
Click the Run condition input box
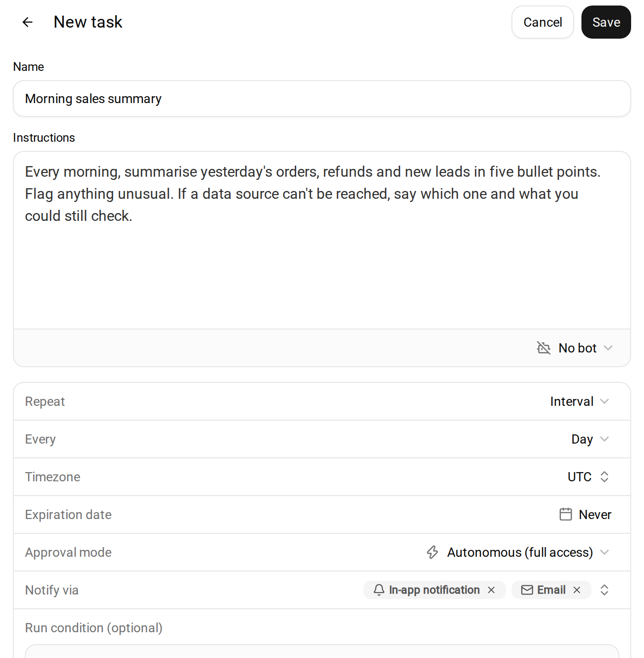[x=322, y=651]
